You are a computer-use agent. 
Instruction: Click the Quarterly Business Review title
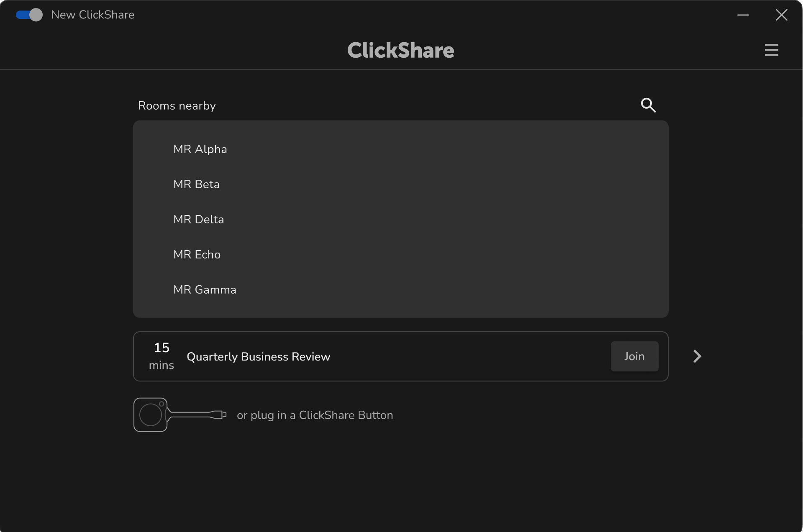point(258,357)
